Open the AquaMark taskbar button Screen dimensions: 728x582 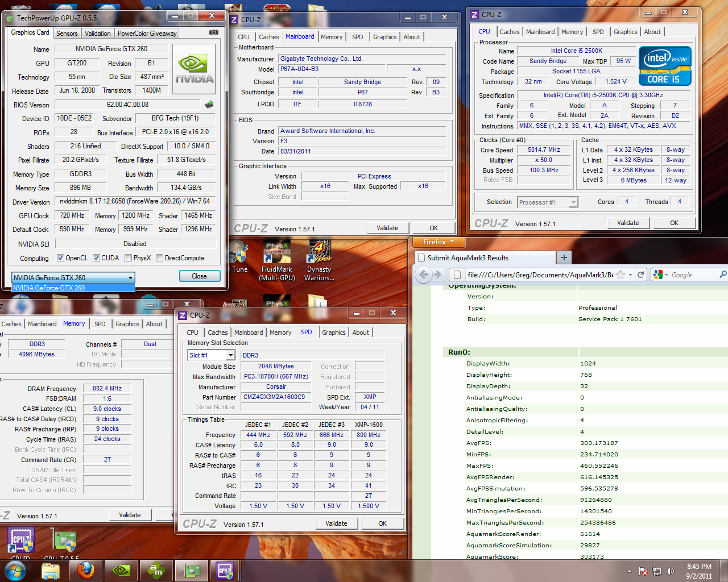click(x=155, y=571)
